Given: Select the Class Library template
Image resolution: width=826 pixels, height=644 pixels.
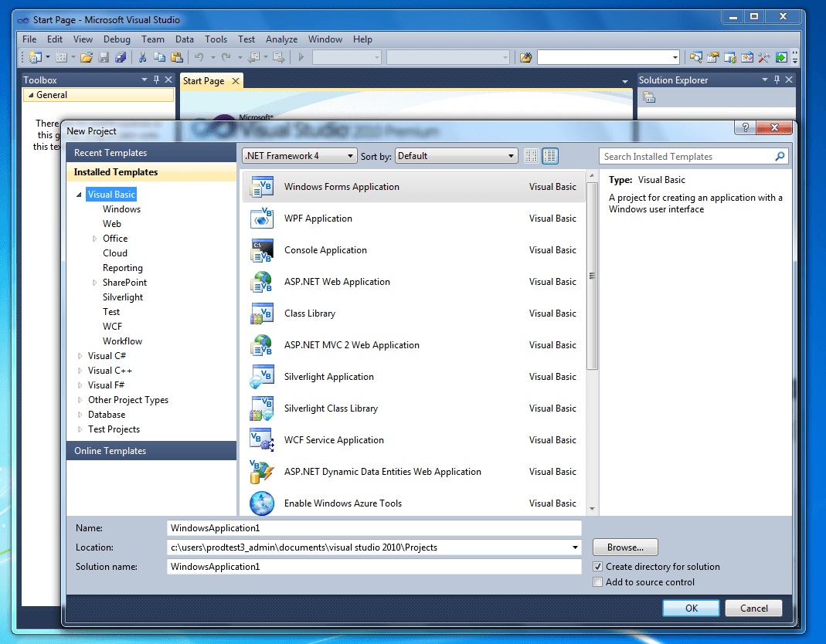Looking at the screenshot, I should click(x=413, y=314).
